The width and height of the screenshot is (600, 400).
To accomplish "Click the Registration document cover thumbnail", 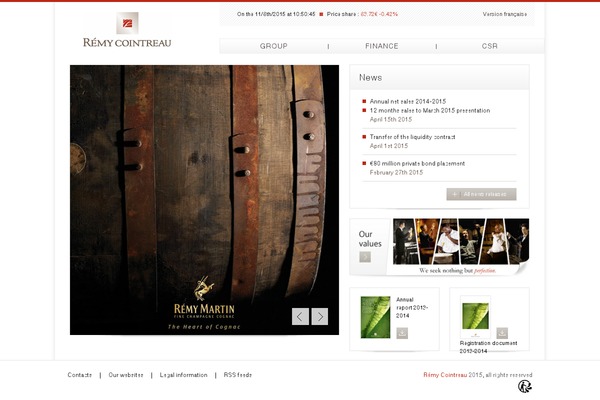I will 475,316.
